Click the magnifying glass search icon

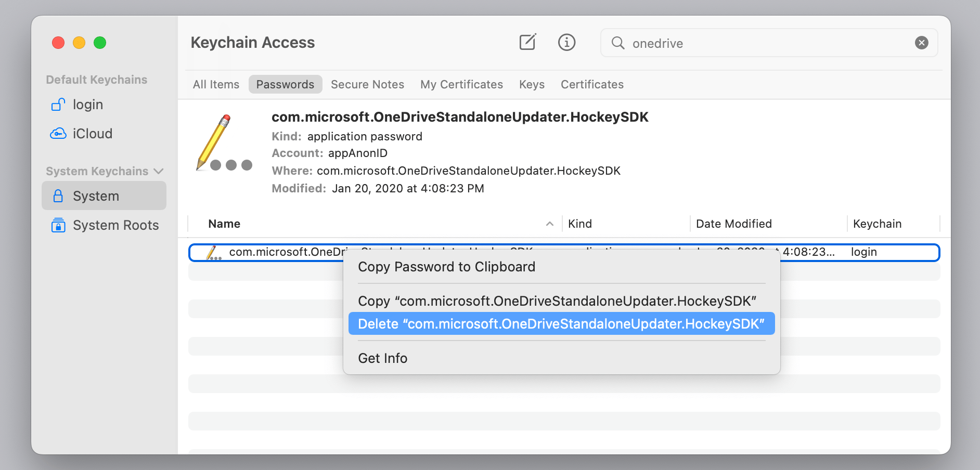(x=617, y=43)
